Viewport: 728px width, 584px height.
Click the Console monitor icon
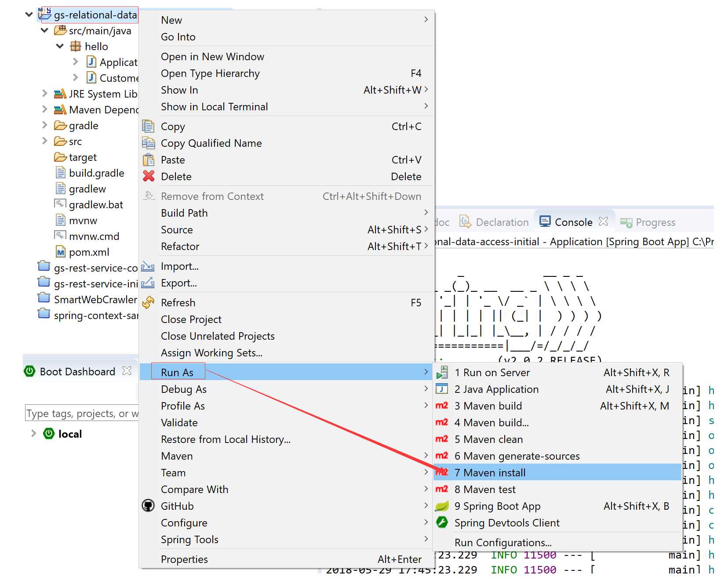click(x=545, y=221)
